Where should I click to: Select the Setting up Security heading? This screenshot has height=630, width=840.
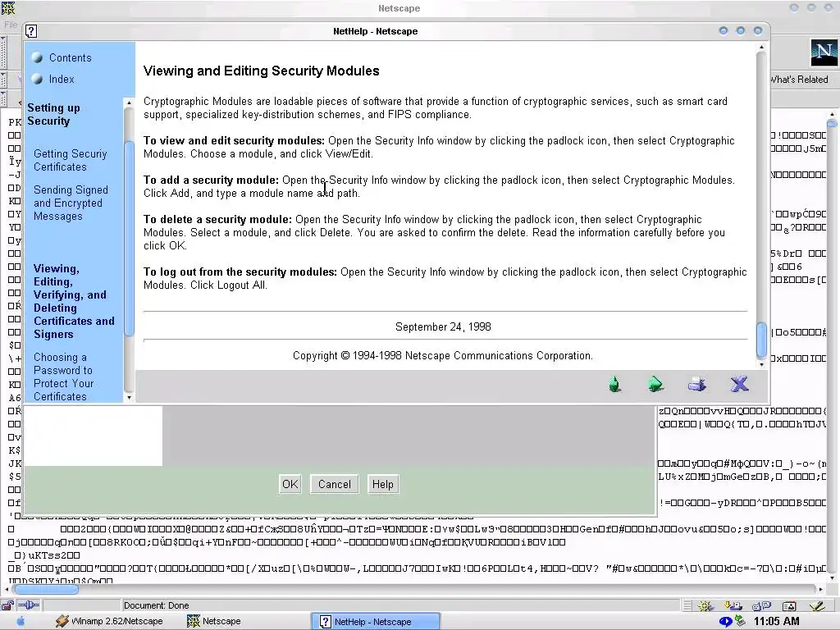pyautogui.click(x=53, y=114)
